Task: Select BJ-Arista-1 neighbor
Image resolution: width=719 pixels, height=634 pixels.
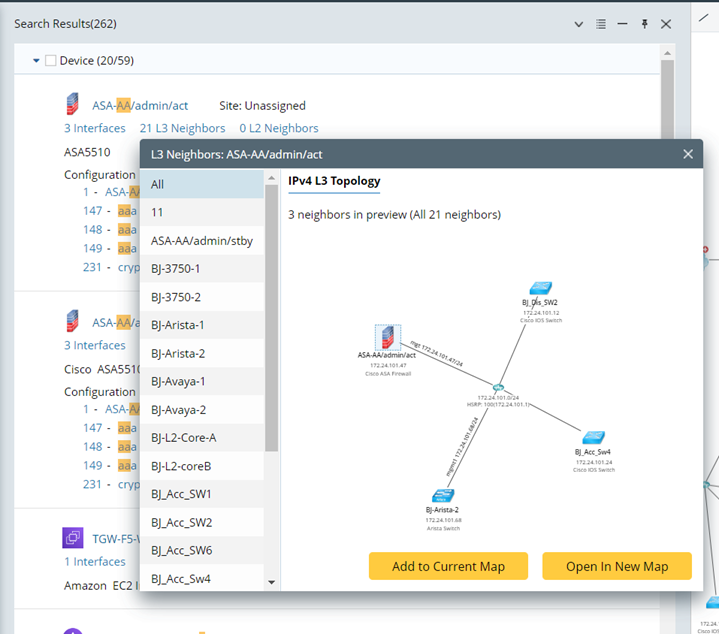Action: 202,325
